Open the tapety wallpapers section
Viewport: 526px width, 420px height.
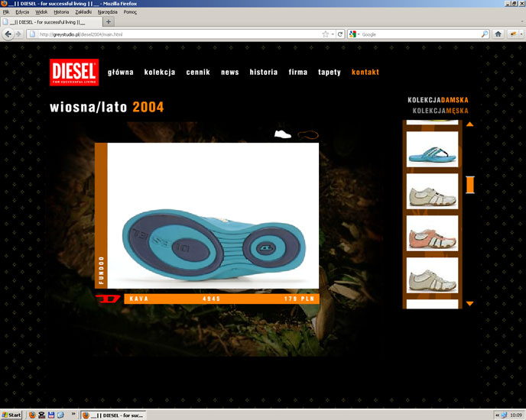coord(329,72)
